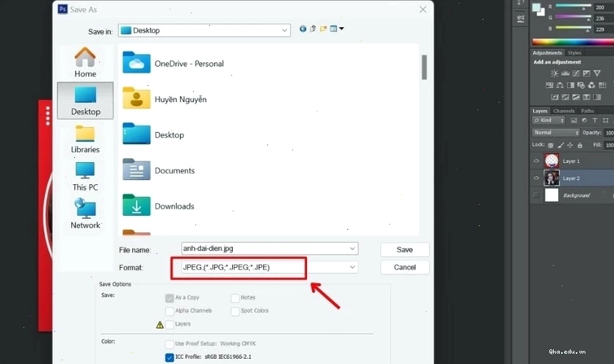Add a Levels adjustment
The image size is (614, 364).
point(565,73)
